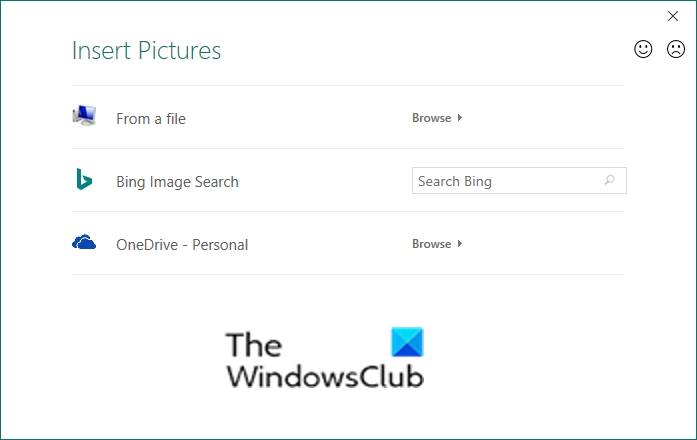This screenshot has height=440, width=697.
Task: Click the magnifier icon in Search Bing box
Action: point(610,181)
